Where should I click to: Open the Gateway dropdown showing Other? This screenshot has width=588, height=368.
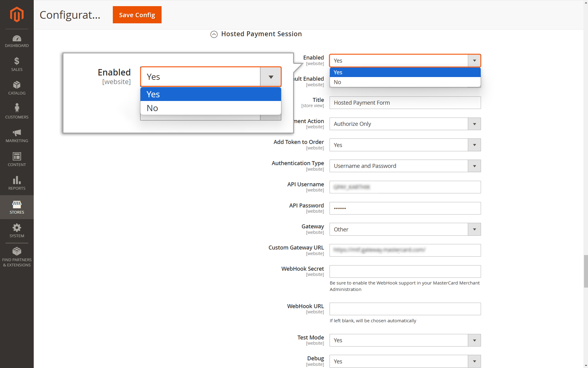[x=405, y=230]
